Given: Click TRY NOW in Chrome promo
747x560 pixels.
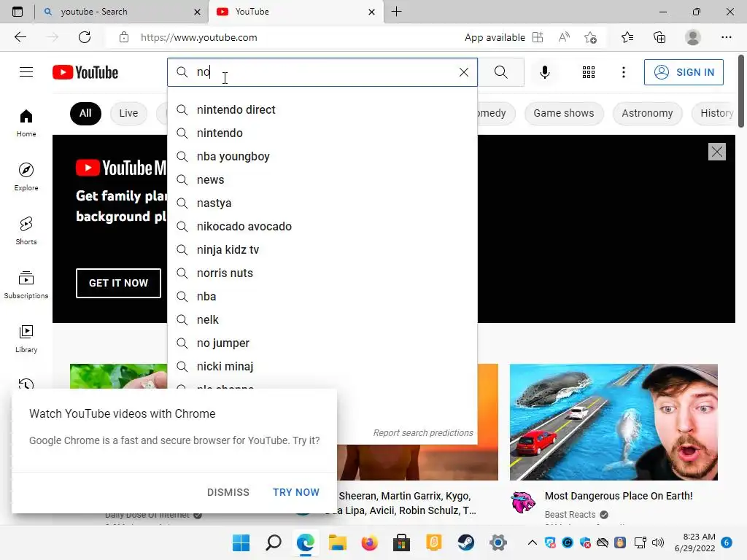Looking at the screenshot, I should [296, 492].
